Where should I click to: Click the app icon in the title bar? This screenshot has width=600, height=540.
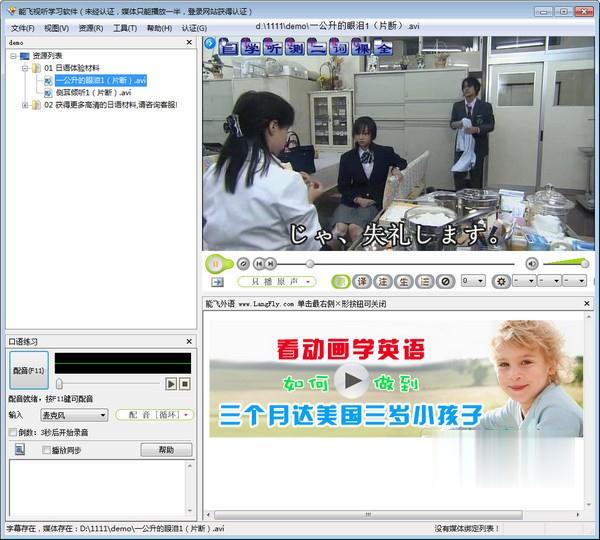pyautogui.click(x=12, y=11)
